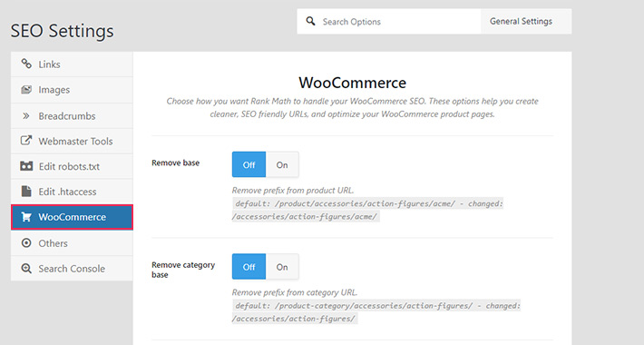Screen dimensions: 644x345
Task: Click the Edit robots.txt robot icon
Action: click(x=26, y=166)
